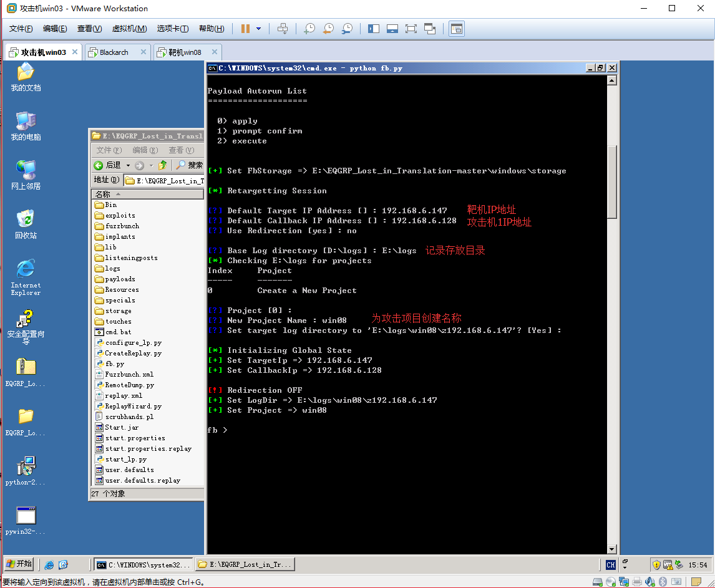
Task: Select the user.defaults file
Action: [125, 470]
